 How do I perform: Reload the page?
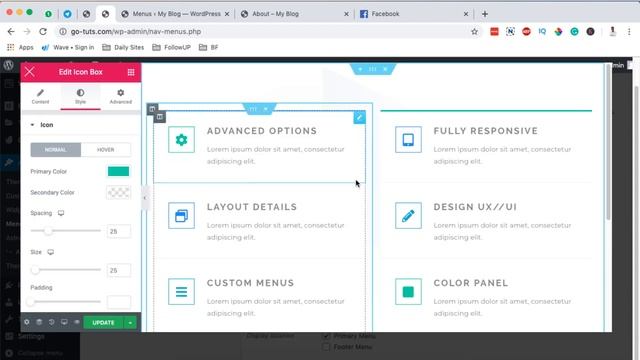tap(43, 31)
